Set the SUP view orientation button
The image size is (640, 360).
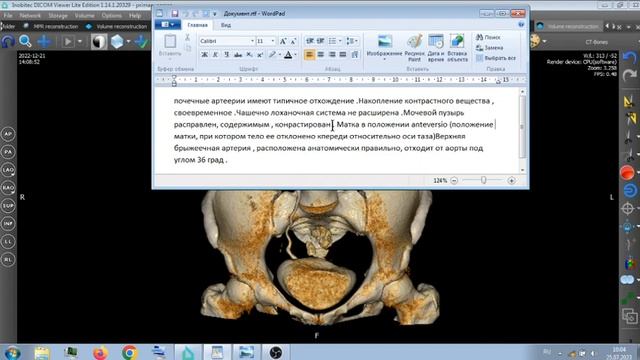coord(8,206)
